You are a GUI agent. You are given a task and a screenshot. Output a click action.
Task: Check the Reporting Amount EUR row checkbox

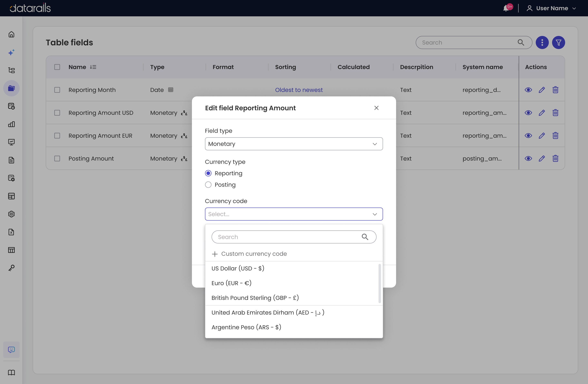click(57, 136)
